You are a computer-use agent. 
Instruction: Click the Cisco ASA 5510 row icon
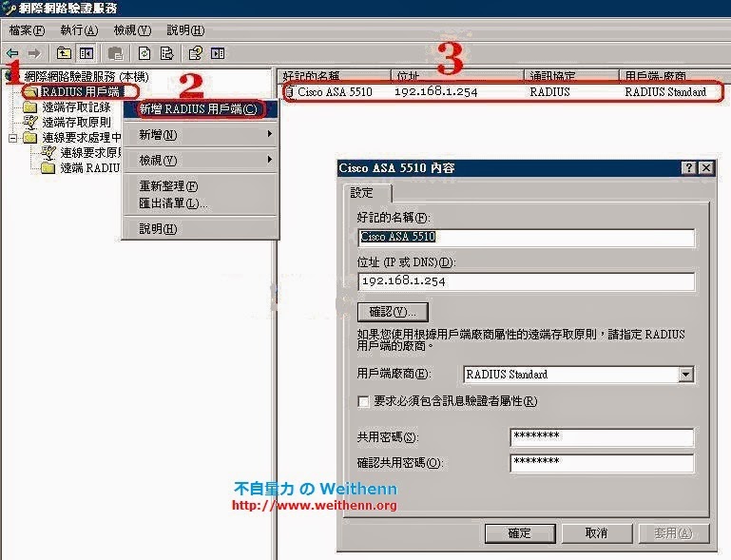tap(290, 92)
